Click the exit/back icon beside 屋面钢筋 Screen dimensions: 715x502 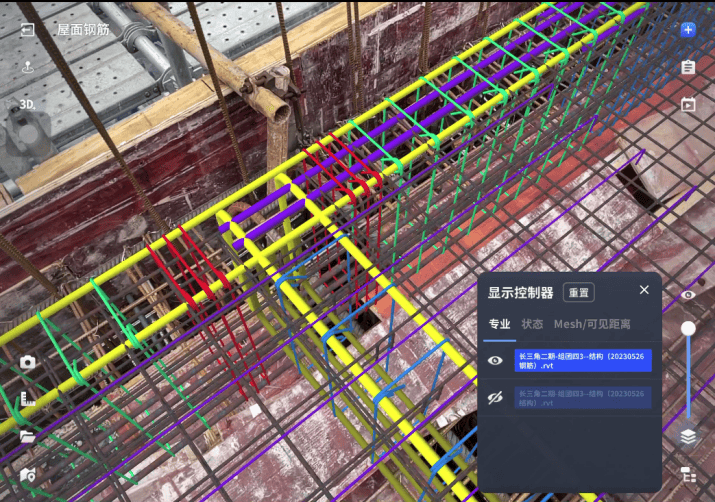tap(28, 30)
